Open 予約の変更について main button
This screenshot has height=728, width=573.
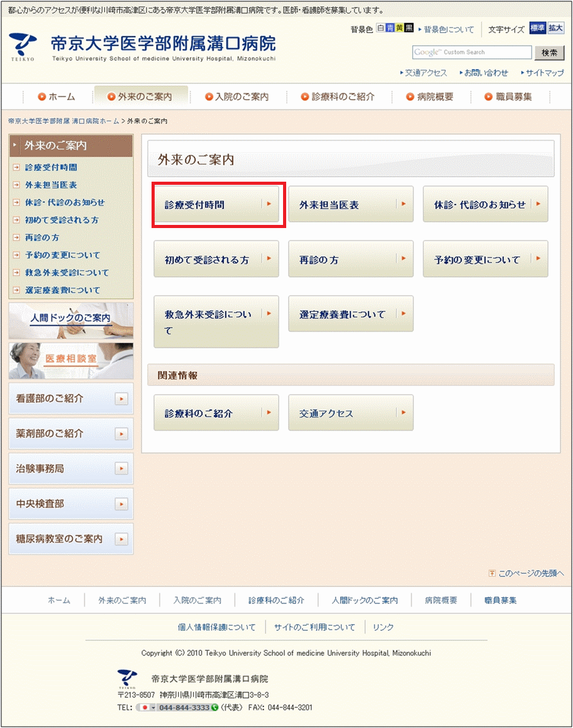485,259
